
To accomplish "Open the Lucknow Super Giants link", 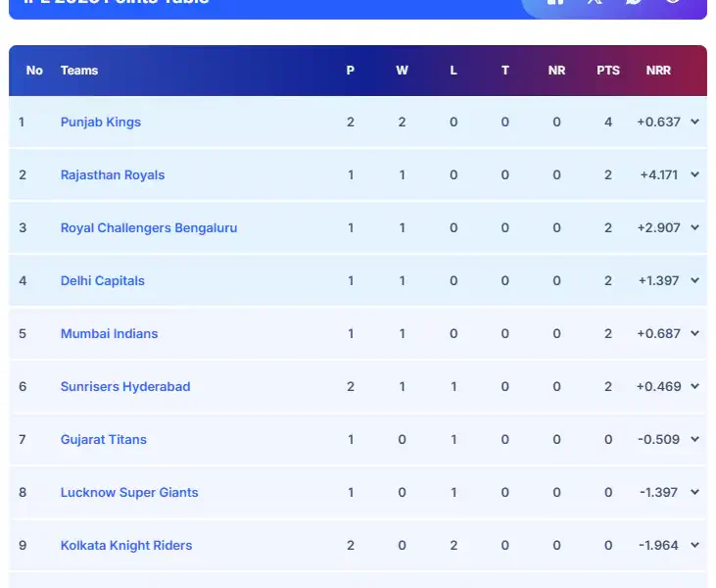I will [129, 493].
